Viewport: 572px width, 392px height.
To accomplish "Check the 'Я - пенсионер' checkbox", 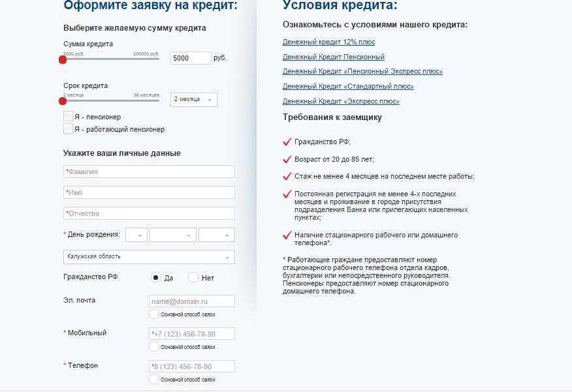I will coord(68,116).
